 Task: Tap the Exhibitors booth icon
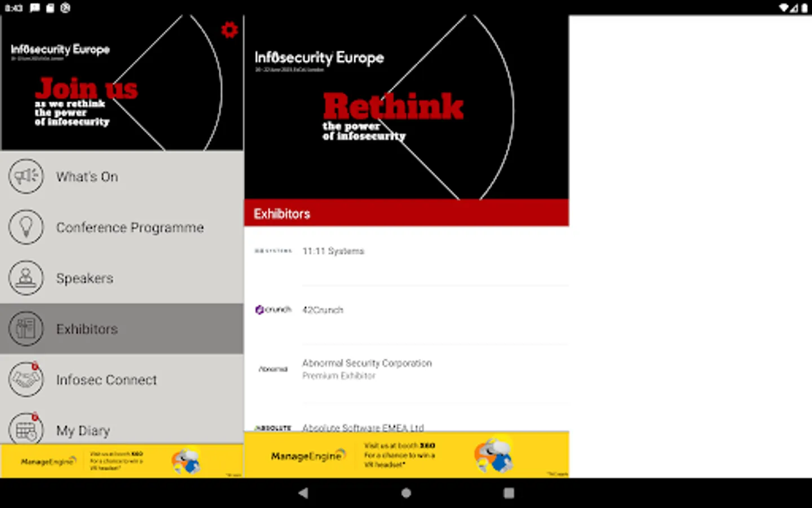pyautogui.click(x=26, y=329)
